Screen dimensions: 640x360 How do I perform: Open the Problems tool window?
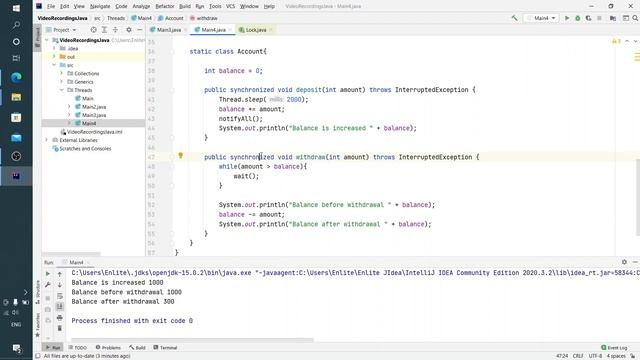pyautogui.click(x=108, y=347)
